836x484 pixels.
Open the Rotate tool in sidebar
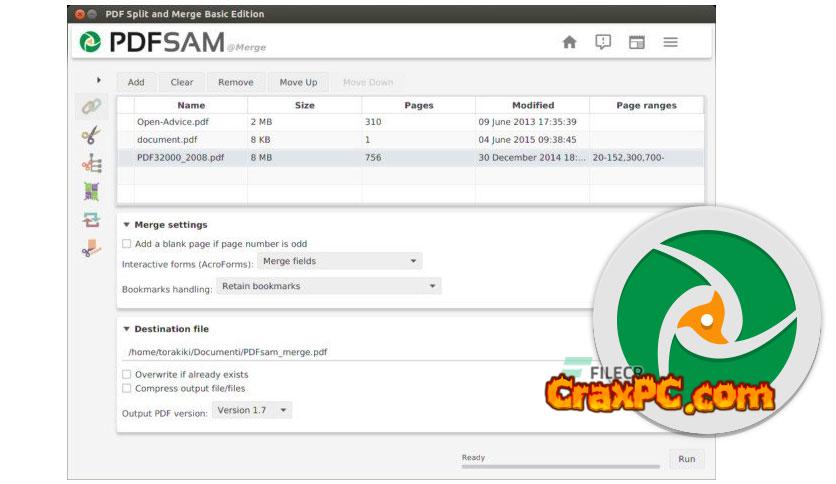pyautogui.click(x=92, y=221)
